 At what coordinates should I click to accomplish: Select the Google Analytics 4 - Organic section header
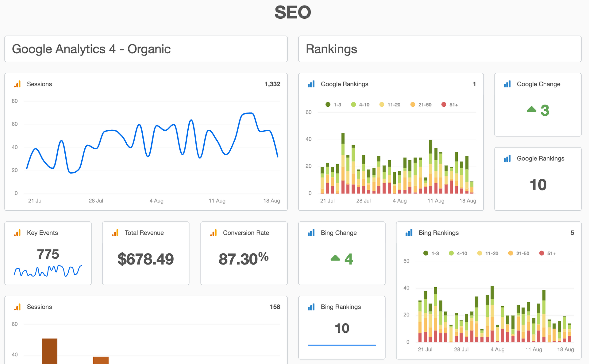(x=146, y=49)
